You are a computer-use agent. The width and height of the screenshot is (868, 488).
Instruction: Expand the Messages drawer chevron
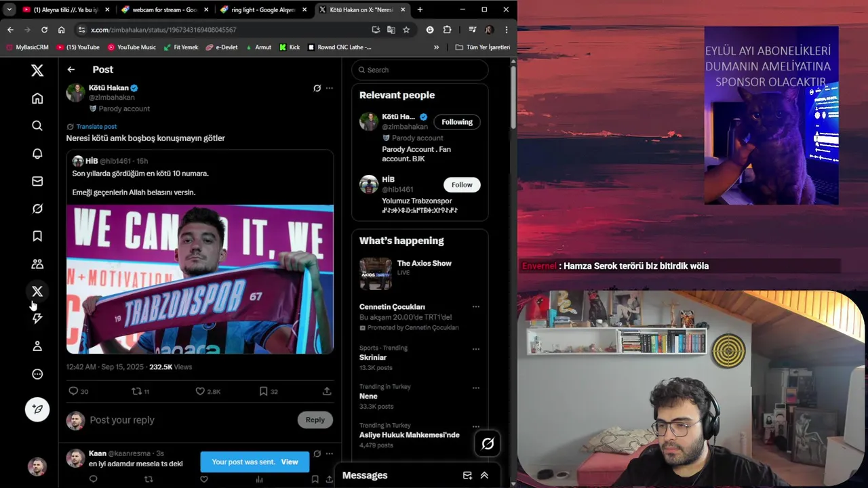[484, 475]
